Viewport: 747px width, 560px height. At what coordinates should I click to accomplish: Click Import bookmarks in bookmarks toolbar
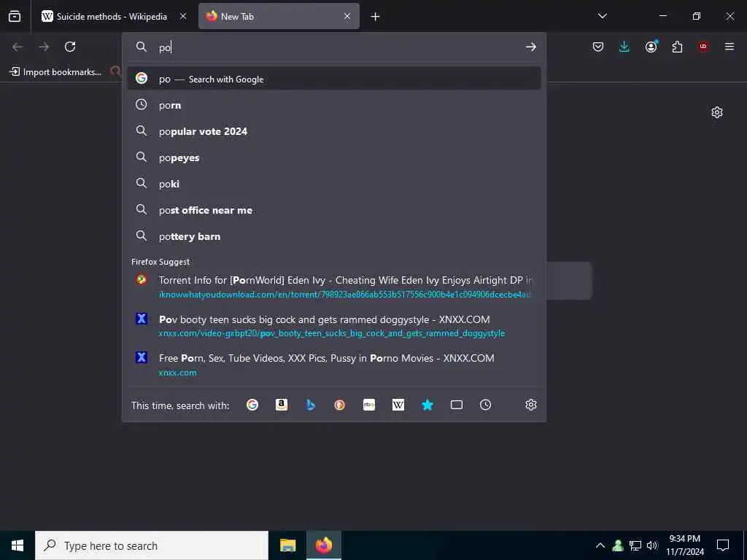[x=55, y=72]
